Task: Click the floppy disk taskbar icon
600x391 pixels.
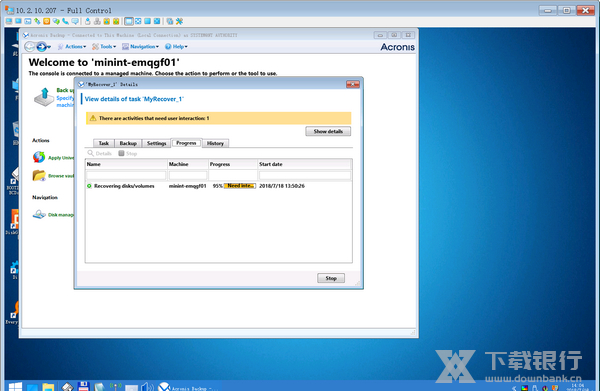Action: [83, 386]
